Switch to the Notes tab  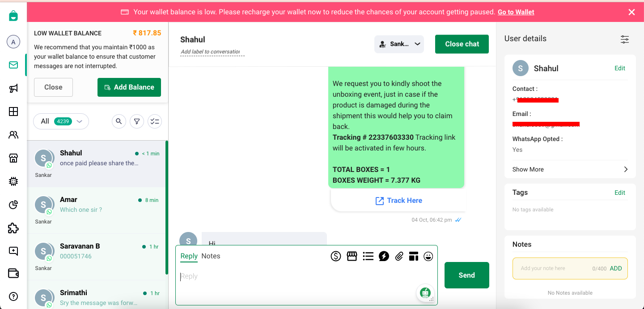point(211,256)
